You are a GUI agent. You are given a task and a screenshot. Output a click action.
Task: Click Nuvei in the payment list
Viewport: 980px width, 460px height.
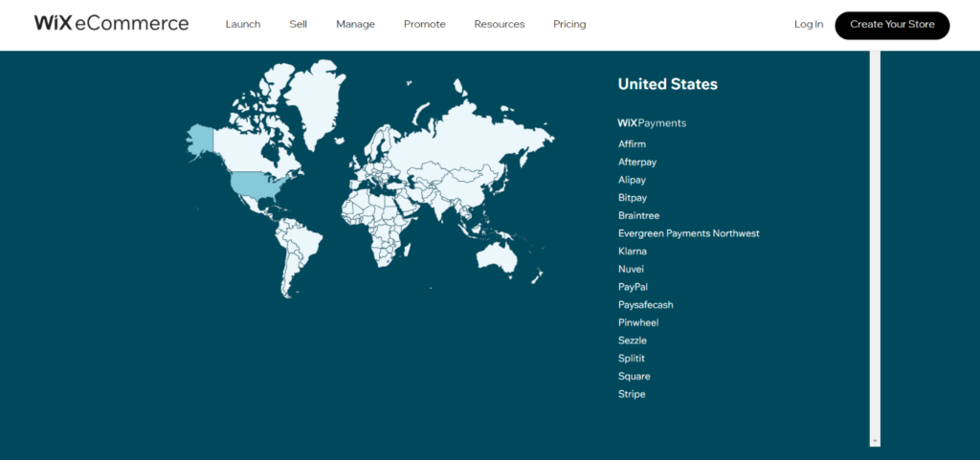tap(631, 269)
